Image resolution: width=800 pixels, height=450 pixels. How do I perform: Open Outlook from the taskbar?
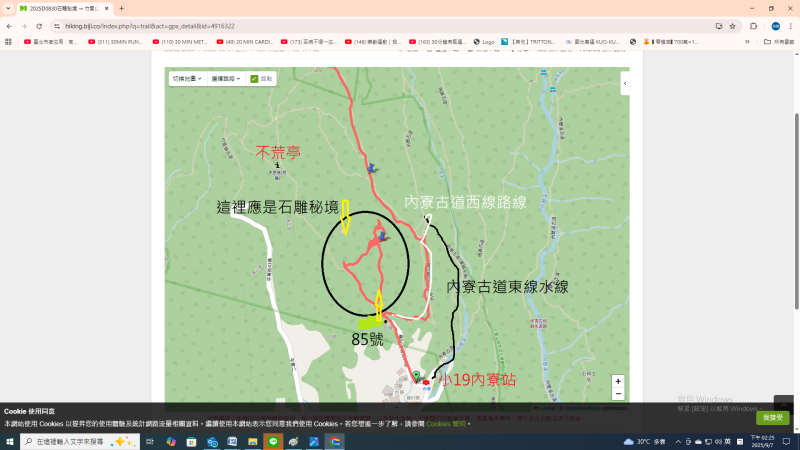pyautogui.click(x=212, y=441)
